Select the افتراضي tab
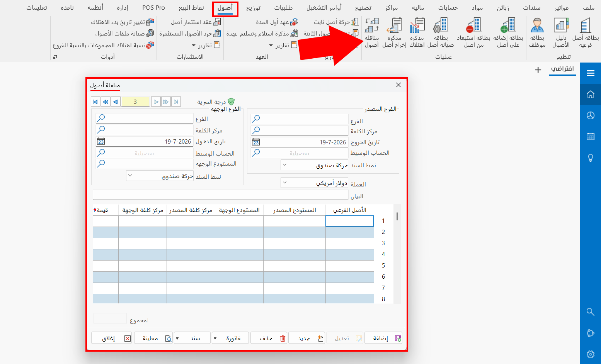This screenshot has width=601, height=364. 562,69
